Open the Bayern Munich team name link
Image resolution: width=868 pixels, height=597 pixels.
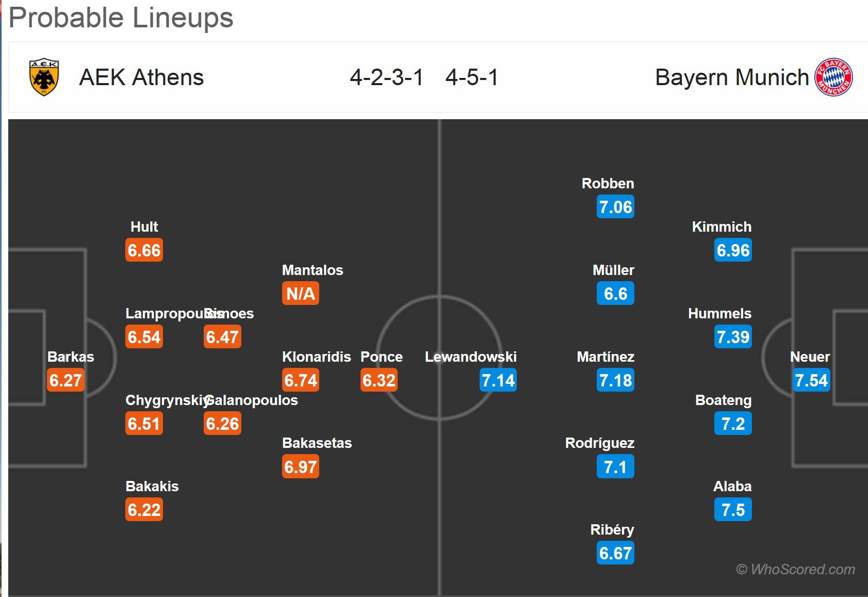click(731, 77)
